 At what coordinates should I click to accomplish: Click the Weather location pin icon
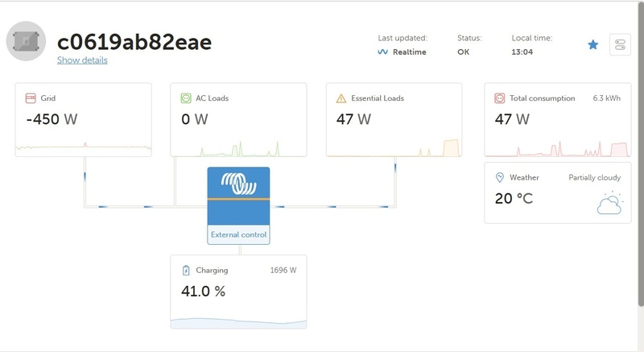click(499, 177)
